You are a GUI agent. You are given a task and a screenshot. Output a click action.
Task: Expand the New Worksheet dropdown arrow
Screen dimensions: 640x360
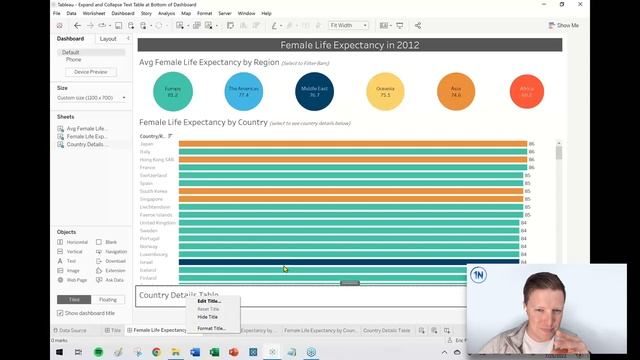coord(188,26)
